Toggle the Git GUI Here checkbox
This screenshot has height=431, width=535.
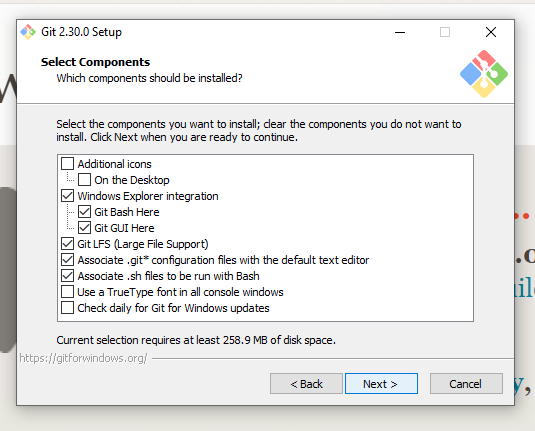pyautogui.click(x=84, y=228)
